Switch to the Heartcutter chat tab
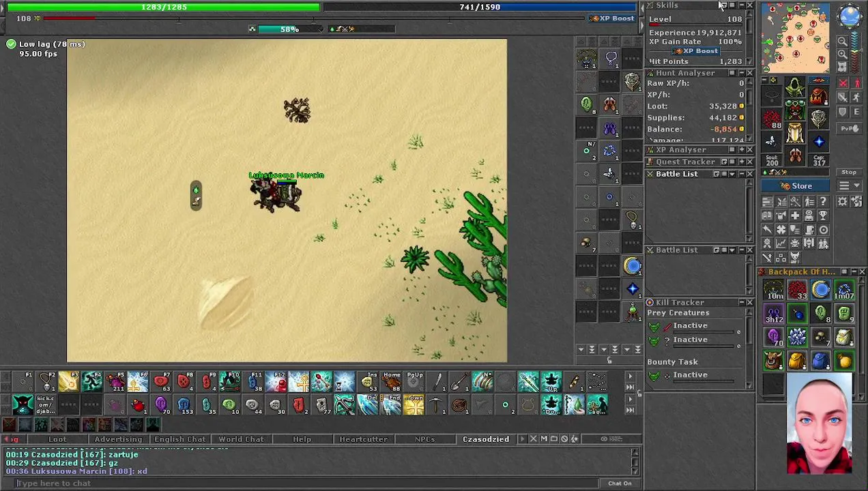The image size is (868, 491). point(363,439)
